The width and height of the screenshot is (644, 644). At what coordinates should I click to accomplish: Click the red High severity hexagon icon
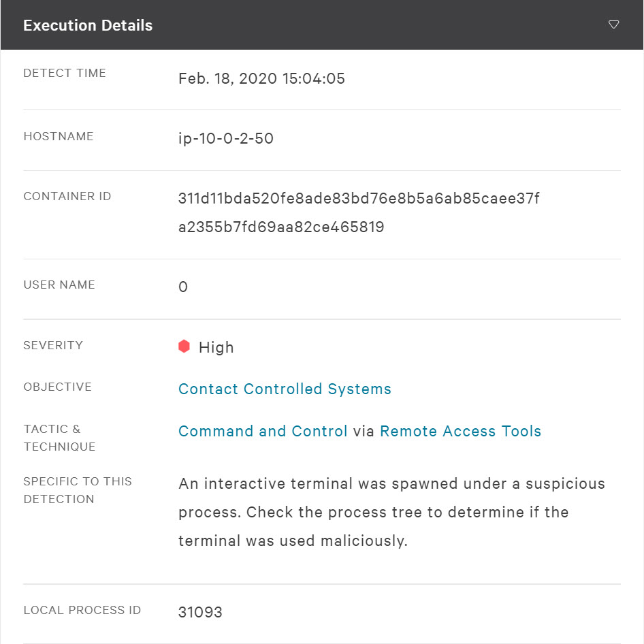[184, 347]
